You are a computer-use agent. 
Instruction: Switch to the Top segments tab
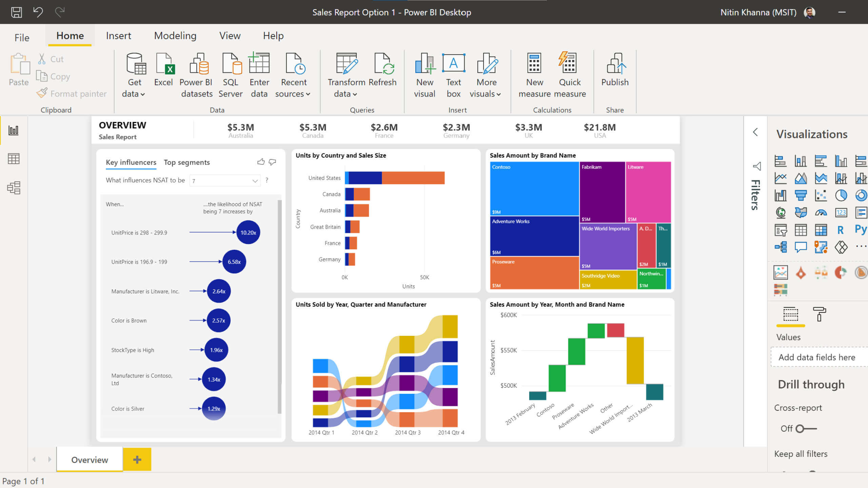click(x=187, y=162)
